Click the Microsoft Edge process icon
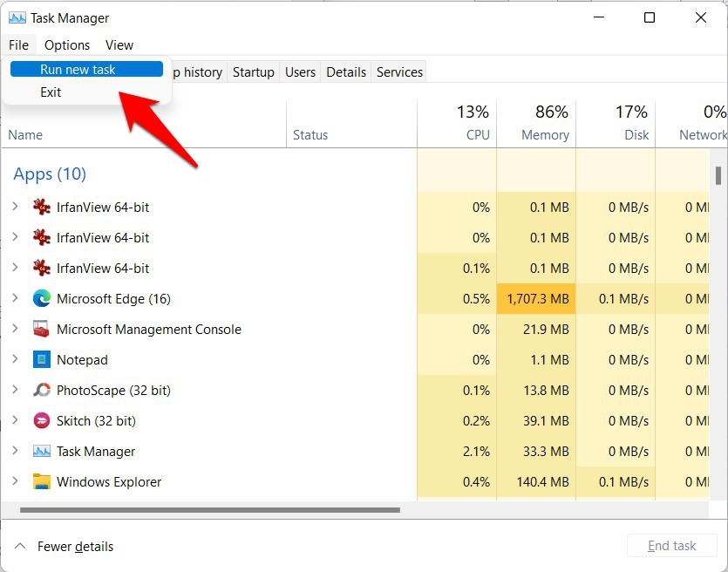The height and width of the screenshot is (572, 728). [41, 298]
